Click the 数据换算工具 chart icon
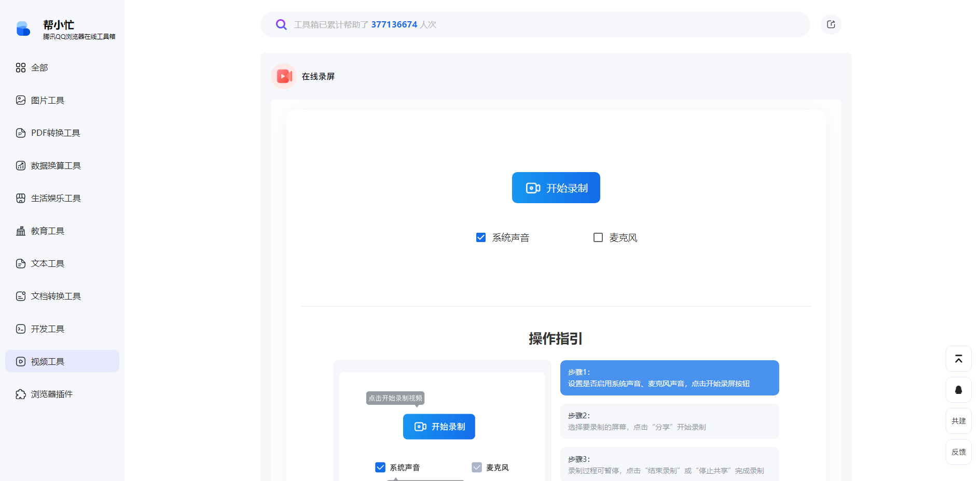This screenshot has height=481, width=980. 21,166
